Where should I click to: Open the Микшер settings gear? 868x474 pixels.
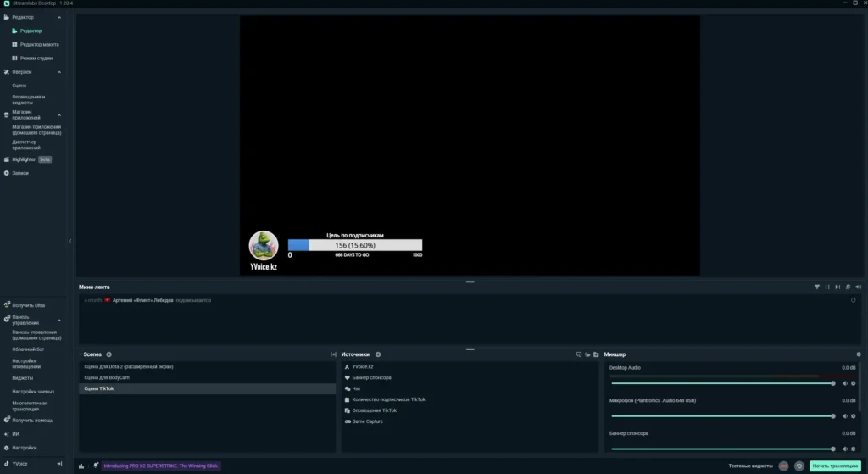click(859, 354)
